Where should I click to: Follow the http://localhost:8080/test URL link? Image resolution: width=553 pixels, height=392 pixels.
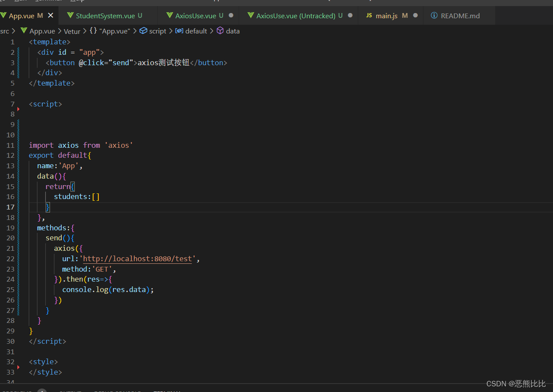coord(137,259)
